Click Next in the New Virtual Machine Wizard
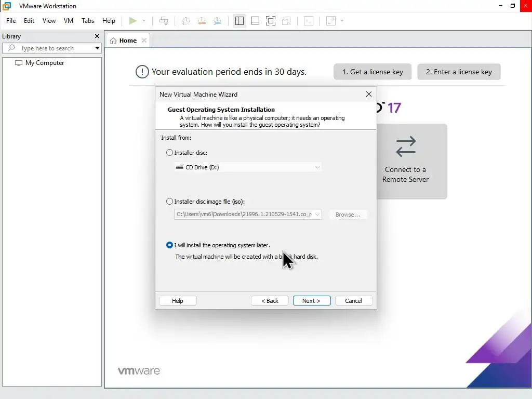This screenshot has height=399, width=532. (x=312, y=301)
